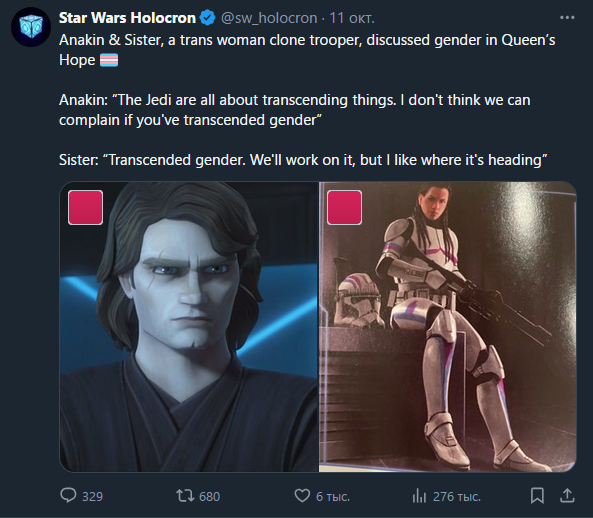The image size is (593, 518).
Task: Like the tweet with the heart icon
Action: [302, 495]
